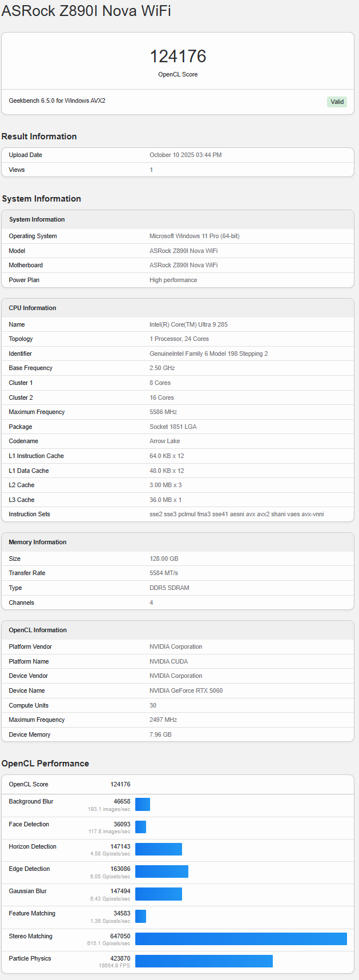The height and width of the screenshot is (980, 359).
Task: Click the Gaussian Blur score bar
Action: (x=159, y=894)
